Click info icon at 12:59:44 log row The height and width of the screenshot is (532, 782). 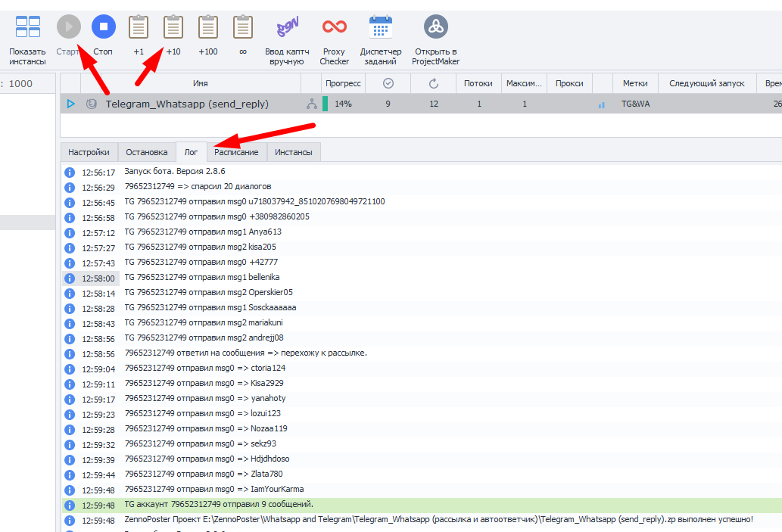(70, 475)
